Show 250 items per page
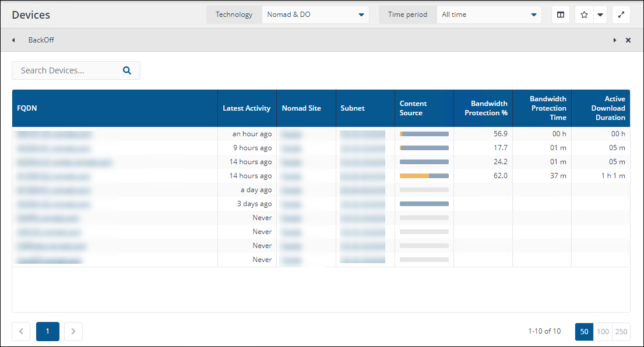This screenshot has height=347, width=644. (621, 331)
